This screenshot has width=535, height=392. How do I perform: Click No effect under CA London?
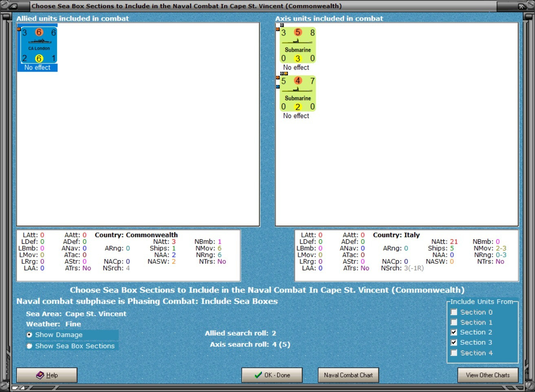pyautogui.click(x=37, y=68)
